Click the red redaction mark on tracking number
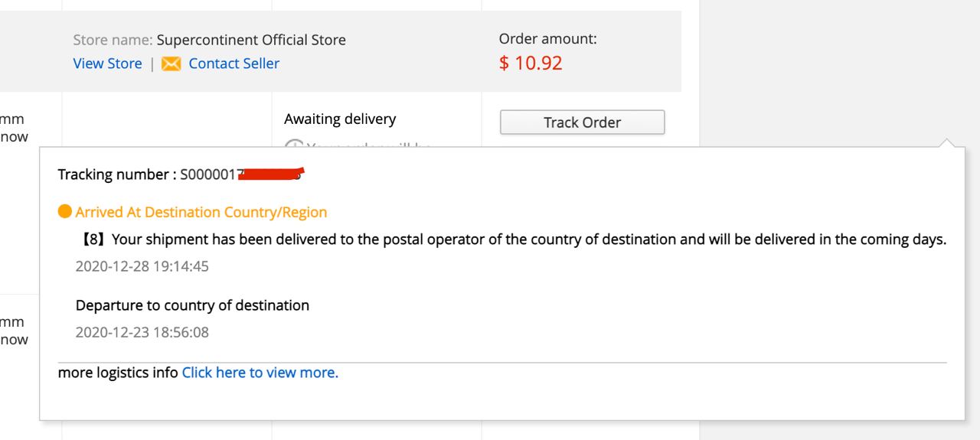Image resolution: width=980 pixels, height=440 pixels. click(x=270, y=174)
